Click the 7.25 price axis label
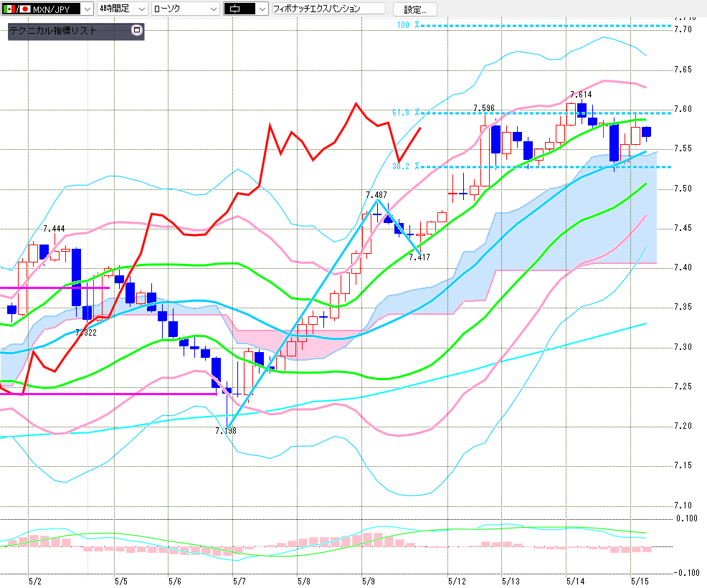This screenshot has height=588, width=707. click(683, 387)
